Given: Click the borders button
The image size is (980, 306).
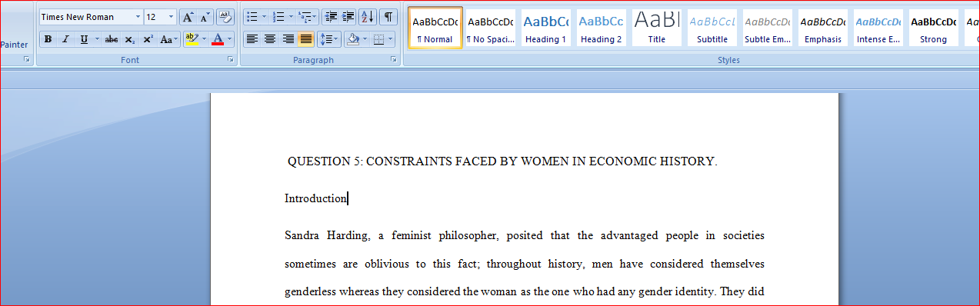Looking at the screenshot, I should pos(378,38).
